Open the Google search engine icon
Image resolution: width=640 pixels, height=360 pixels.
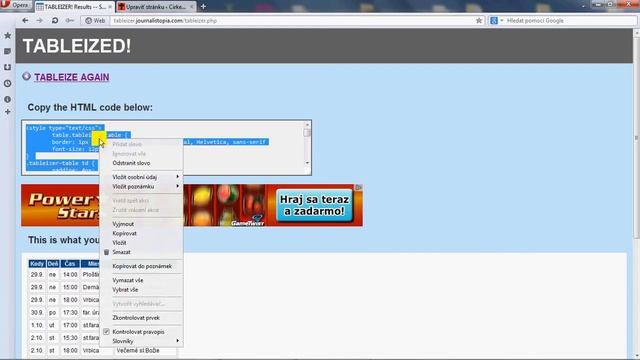pyautogui.click(x=494, y=20)
